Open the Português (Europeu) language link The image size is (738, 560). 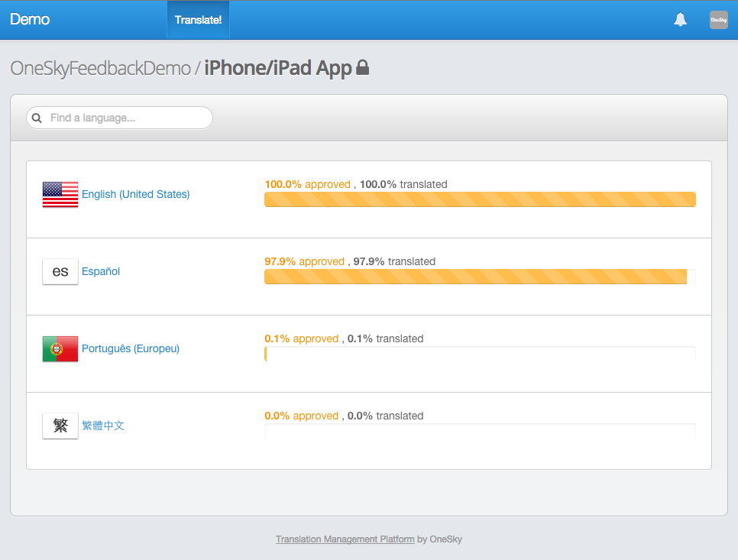[x=131, y=348]
